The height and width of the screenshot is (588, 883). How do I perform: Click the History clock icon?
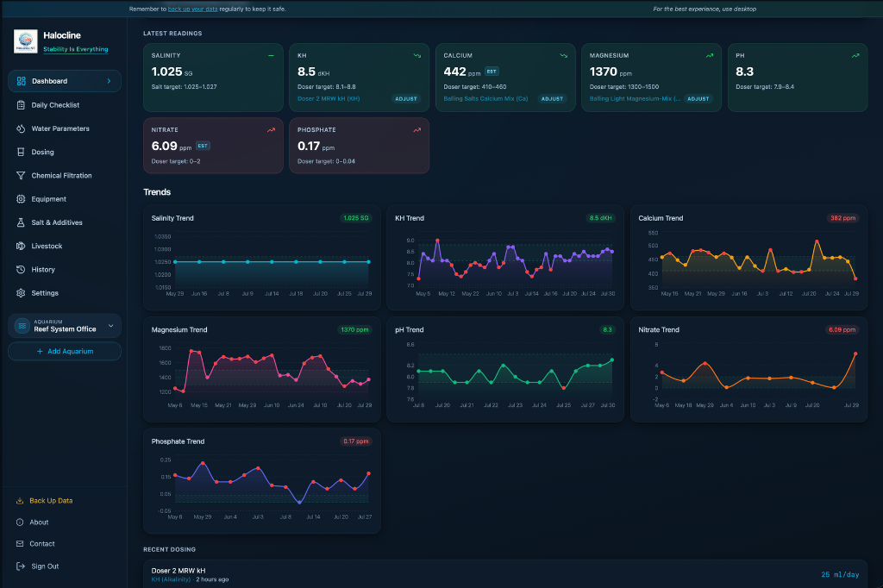[x=21, y=270]
